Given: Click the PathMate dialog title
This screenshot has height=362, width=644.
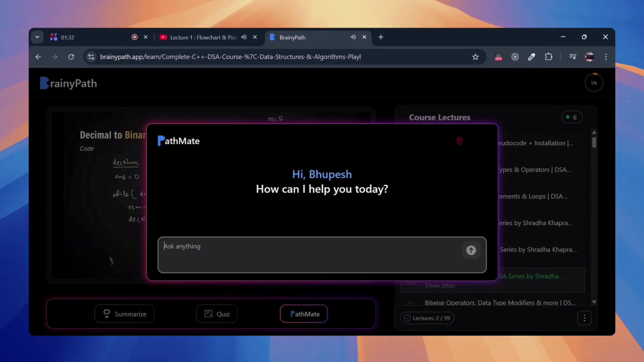Looking at the screenshot, I should (178, 141).
